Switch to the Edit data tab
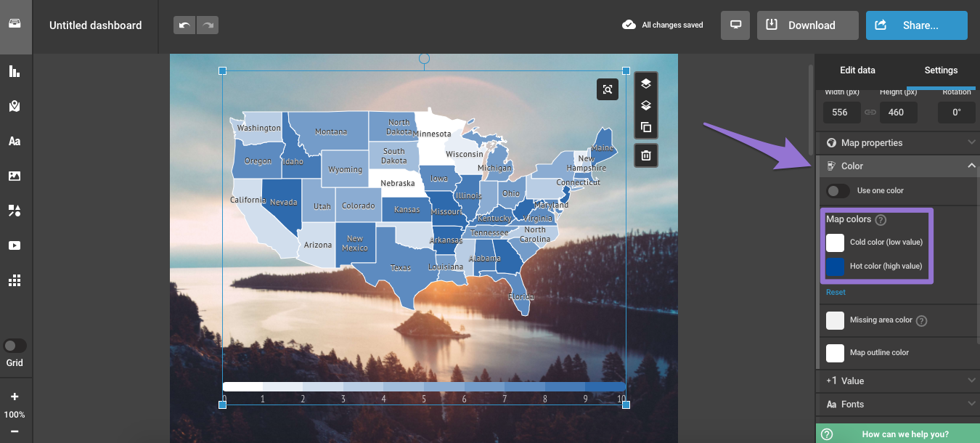980x443 pixels. pos(857,70)
